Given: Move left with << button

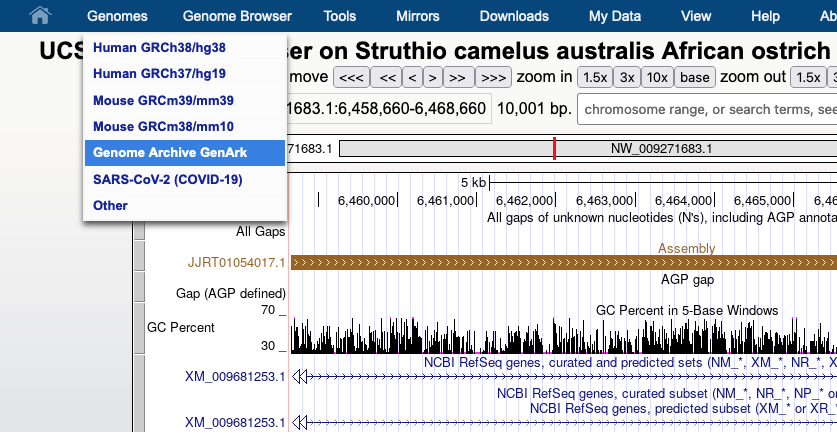Looking at the screenshot, I should point(387,77).
